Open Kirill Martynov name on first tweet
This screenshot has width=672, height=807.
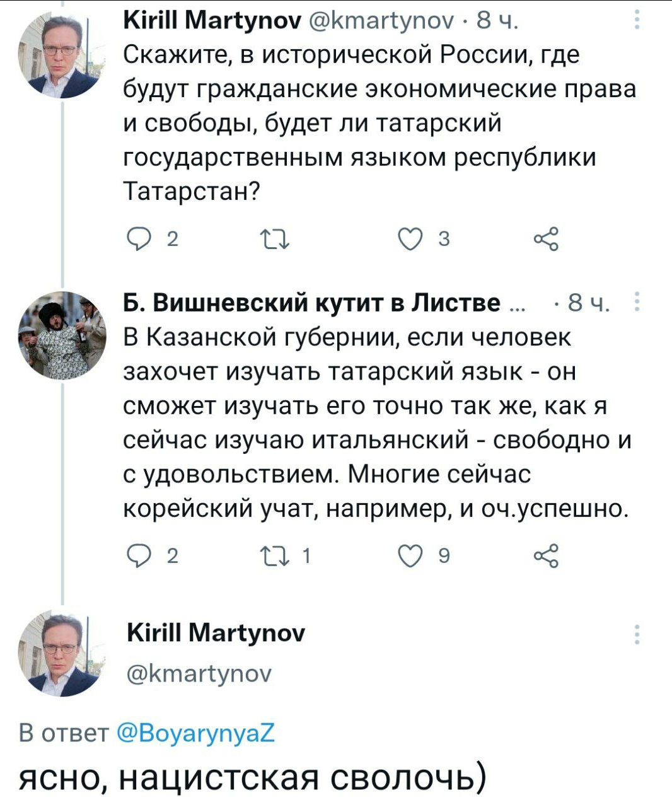coord(212,21)
